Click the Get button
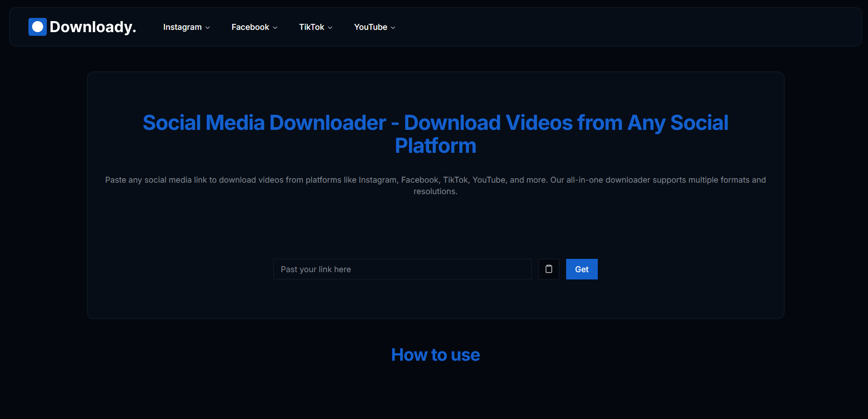 (581, 269)
